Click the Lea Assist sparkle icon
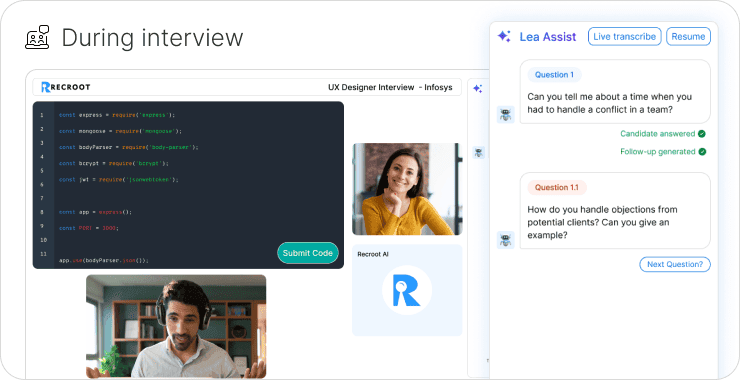The image size is (740, 380). pos(504,36)
